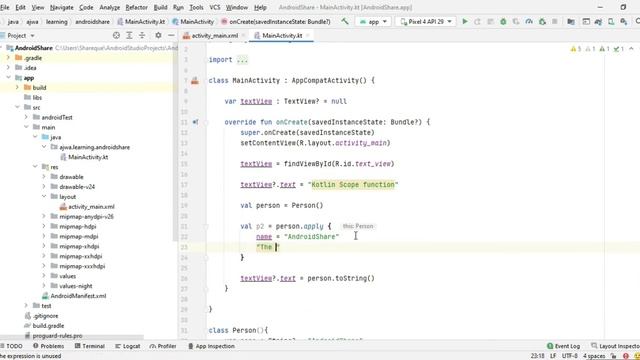Click the Collapse All icon in Project panel
Image resolution: width=640 pixels, height=360 pixels.
click(x=142, y=36)
